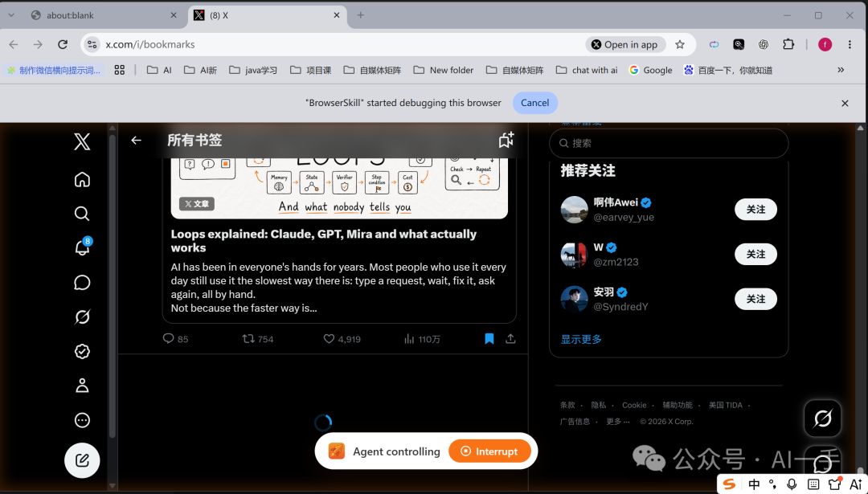Open Grok icon in left sidebar
This screenshot has height=494, width=868.
82,317
